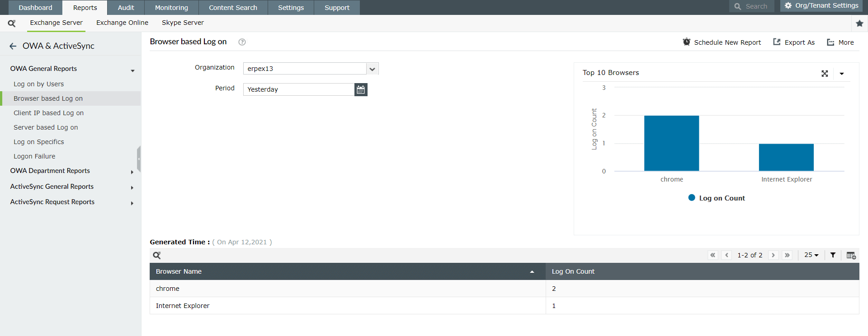The image size is (868, 336).
Task: Click the Org/Tenant Settings gear button
Action: pos(821,6)
